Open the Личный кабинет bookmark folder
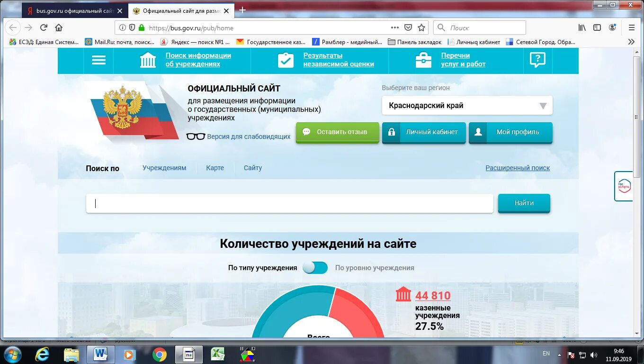The width and height of the screenshot is (644, 364). click(474, 42)
